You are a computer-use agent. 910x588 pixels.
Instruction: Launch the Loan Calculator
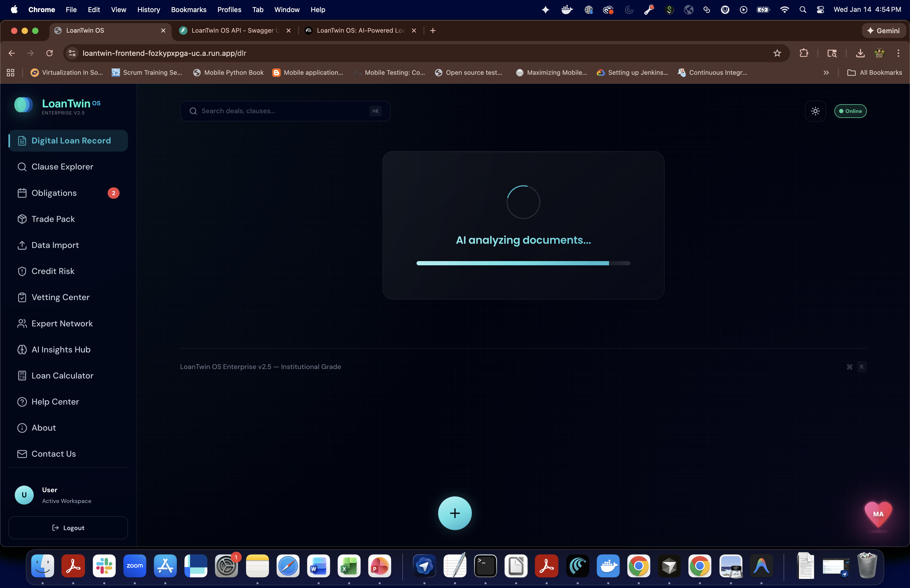pos(62,376)
